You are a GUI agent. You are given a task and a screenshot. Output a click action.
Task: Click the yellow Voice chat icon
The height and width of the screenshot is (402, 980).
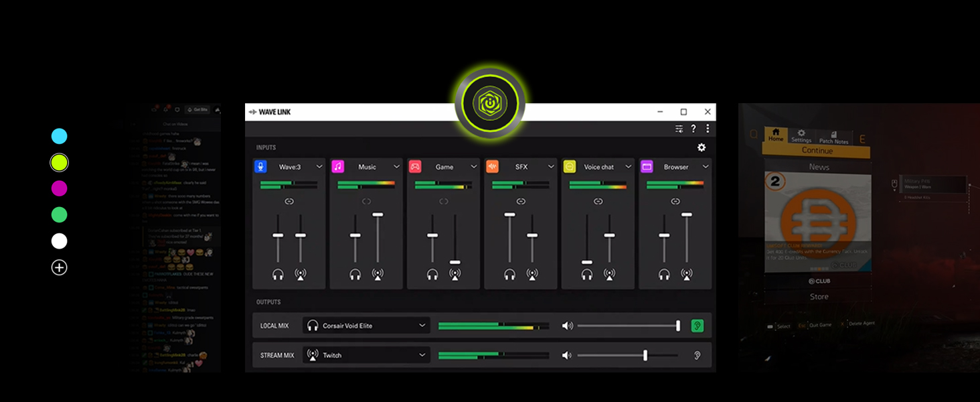pos(569,167)
